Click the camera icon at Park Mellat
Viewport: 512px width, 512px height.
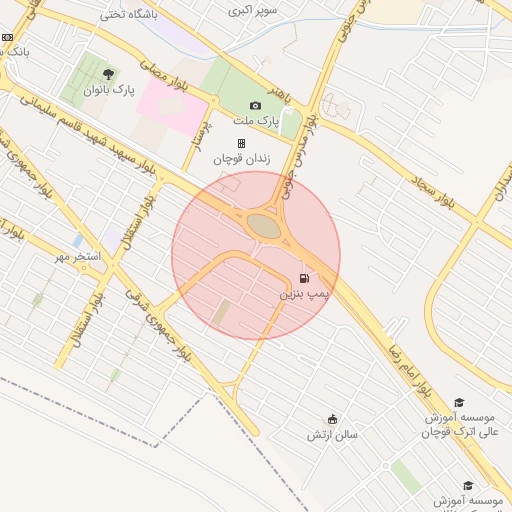coord(255,106)
